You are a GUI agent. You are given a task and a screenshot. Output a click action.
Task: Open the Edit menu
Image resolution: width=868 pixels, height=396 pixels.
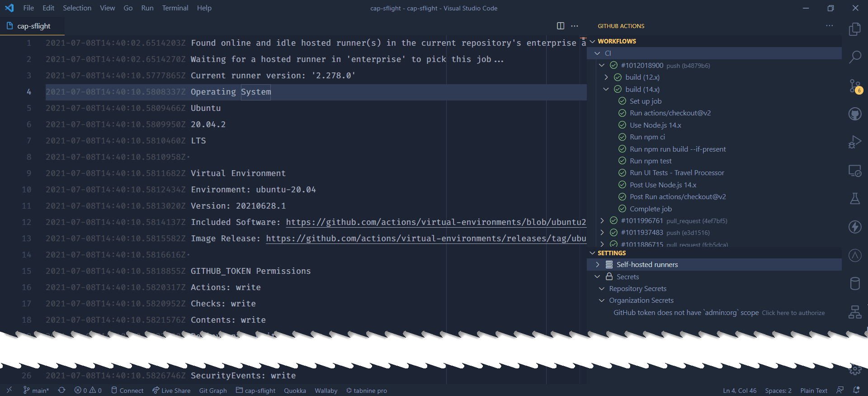tap(48, 8)
